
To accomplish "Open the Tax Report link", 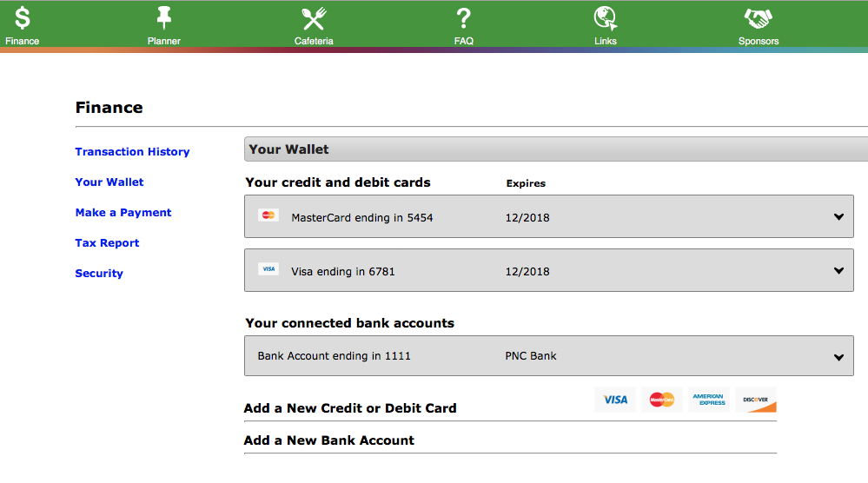I will [107, 243].
